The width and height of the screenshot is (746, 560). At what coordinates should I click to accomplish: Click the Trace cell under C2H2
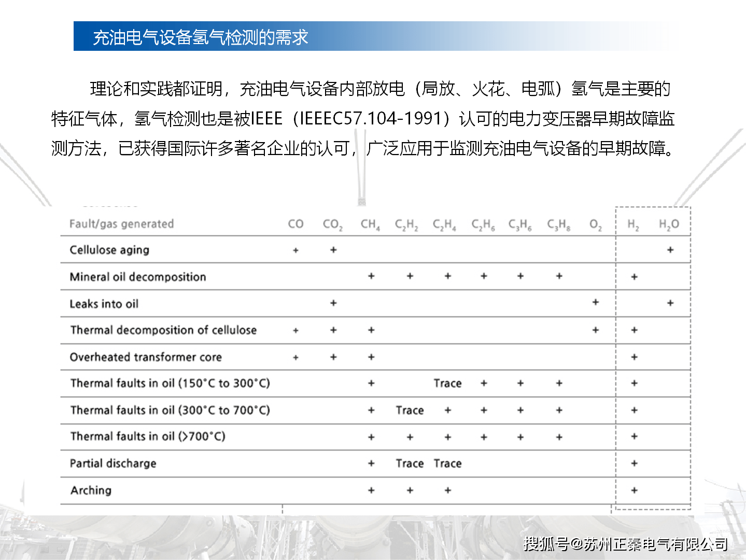tap(409, 410)
